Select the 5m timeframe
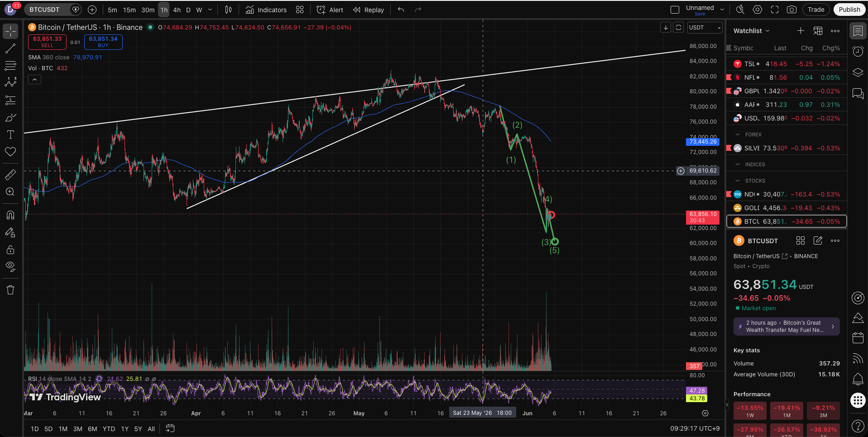Image resolution: width=868 pixels, height=437 pixels. click(112, 10)
